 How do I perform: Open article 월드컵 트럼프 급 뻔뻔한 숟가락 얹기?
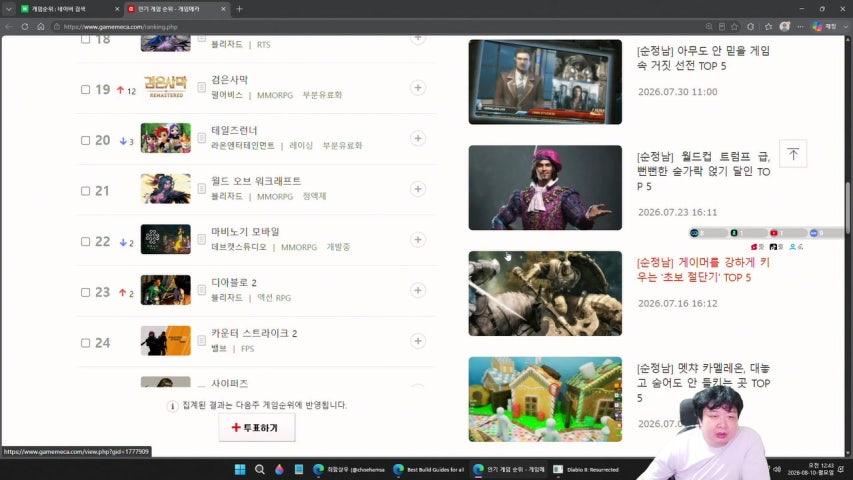point(703,171)
